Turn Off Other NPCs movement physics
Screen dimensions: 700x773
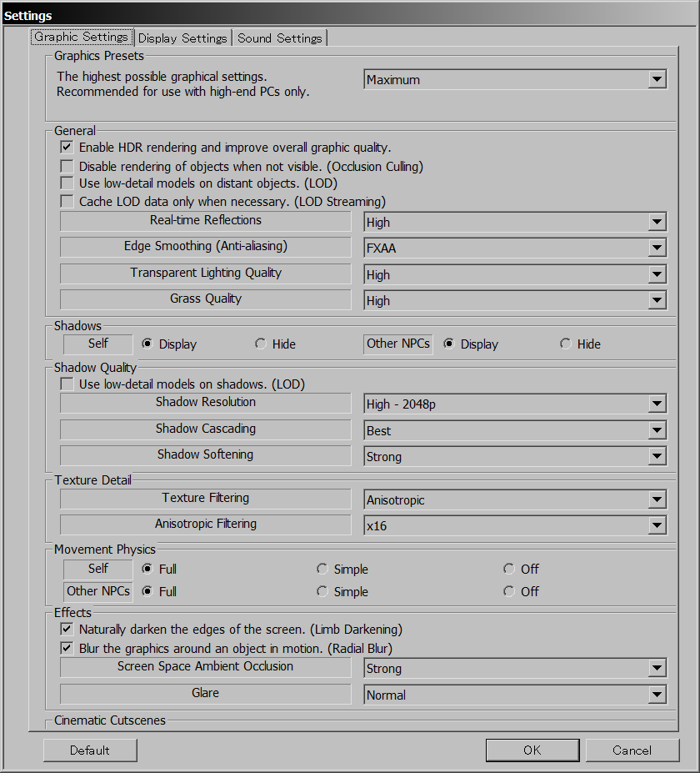(508, 592)
